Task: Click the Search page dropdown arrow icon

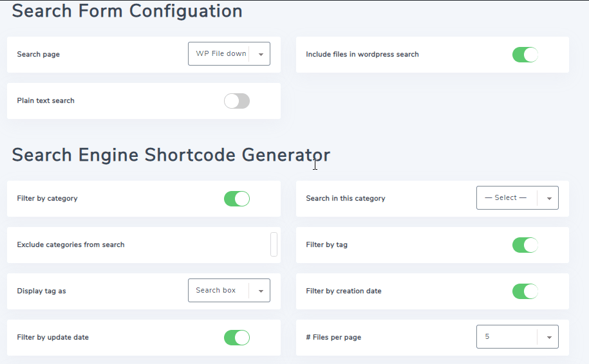Action: [261, 55]
